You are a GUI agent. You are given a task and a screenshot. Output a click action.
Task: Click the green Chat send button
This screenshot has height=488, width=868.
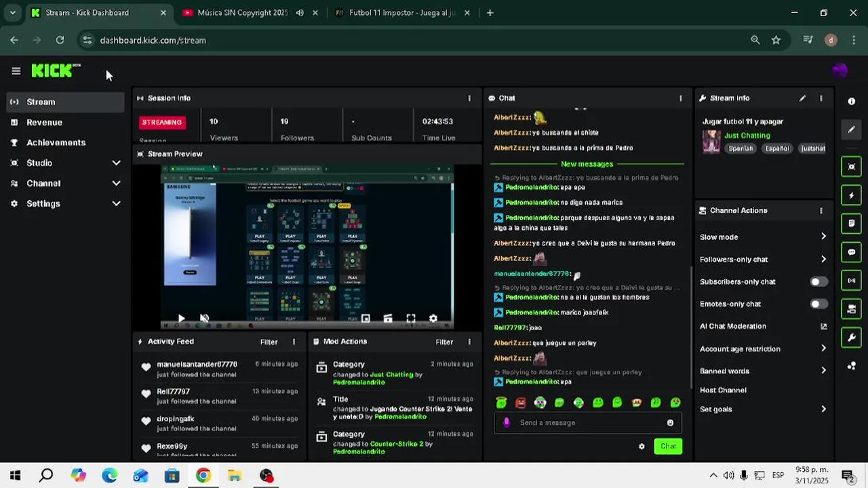[668, 447]
